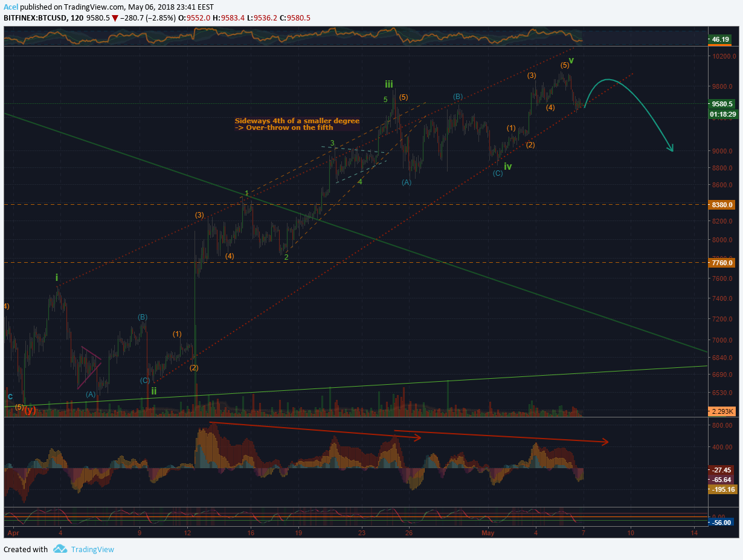
Task: Click the 6530.0 price axis tick
Action: pyautogui.click(x=722, y=393)
